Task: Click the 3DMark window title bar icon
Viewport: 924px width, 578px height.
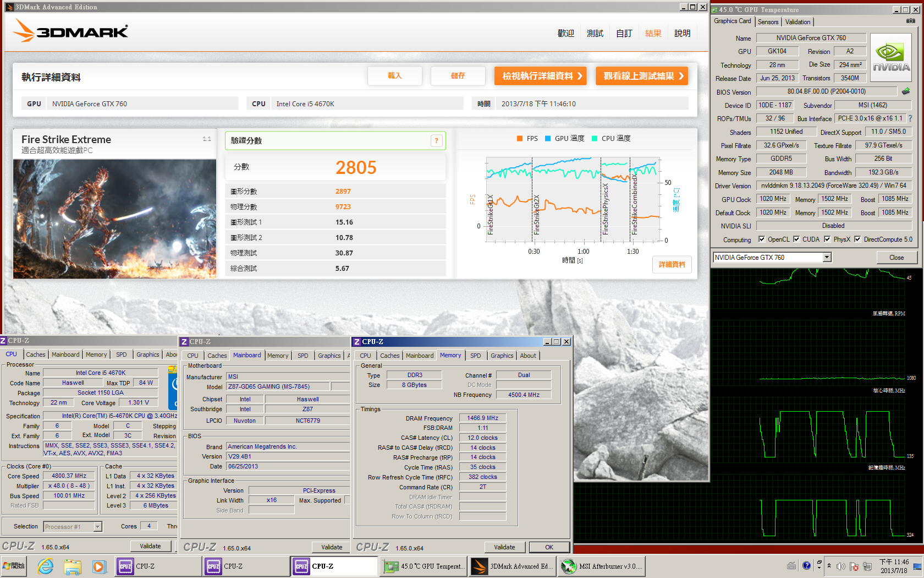Action: click(9, 7)
